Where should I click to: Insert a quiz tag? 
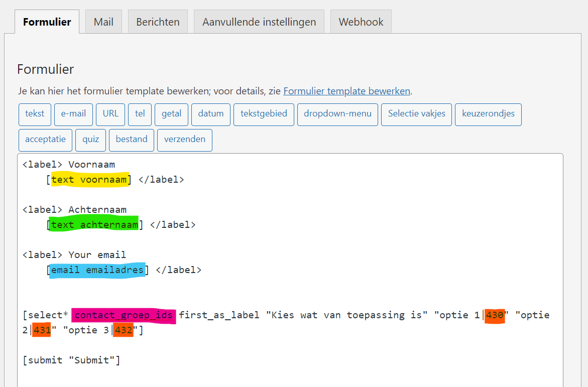(91, 140)
